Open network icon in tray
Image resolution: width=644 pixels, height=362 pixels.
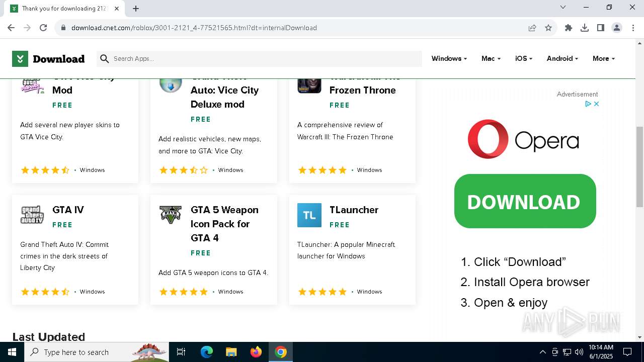point(567,352)
